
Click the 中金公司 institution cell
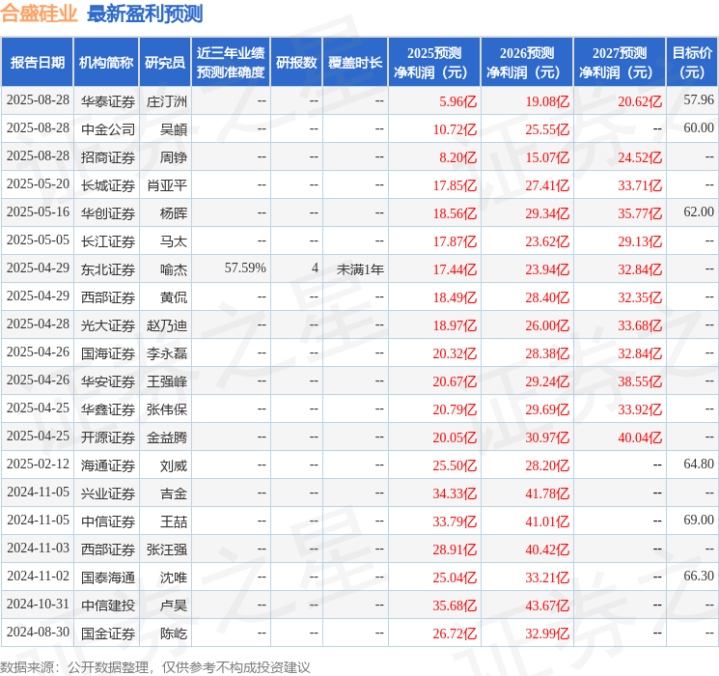click(x=108, y=129)
